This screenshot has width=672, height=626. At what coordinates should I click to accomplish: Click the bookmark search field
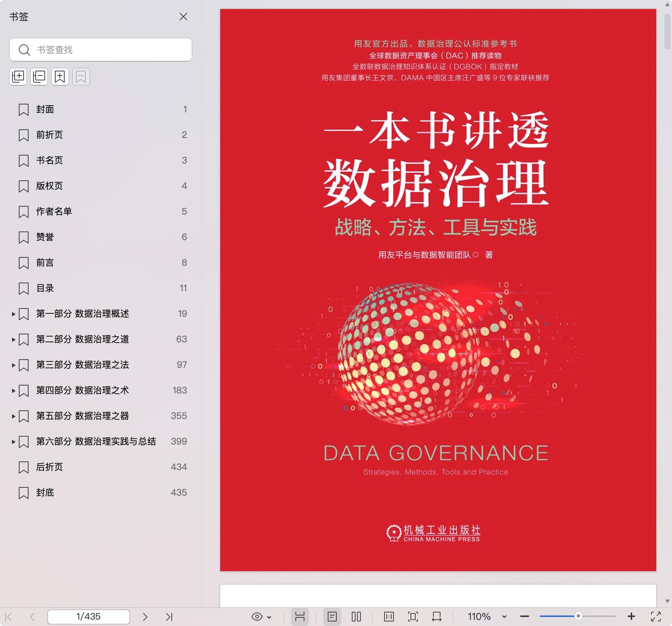pyautogui.click(x=101, y=50)
